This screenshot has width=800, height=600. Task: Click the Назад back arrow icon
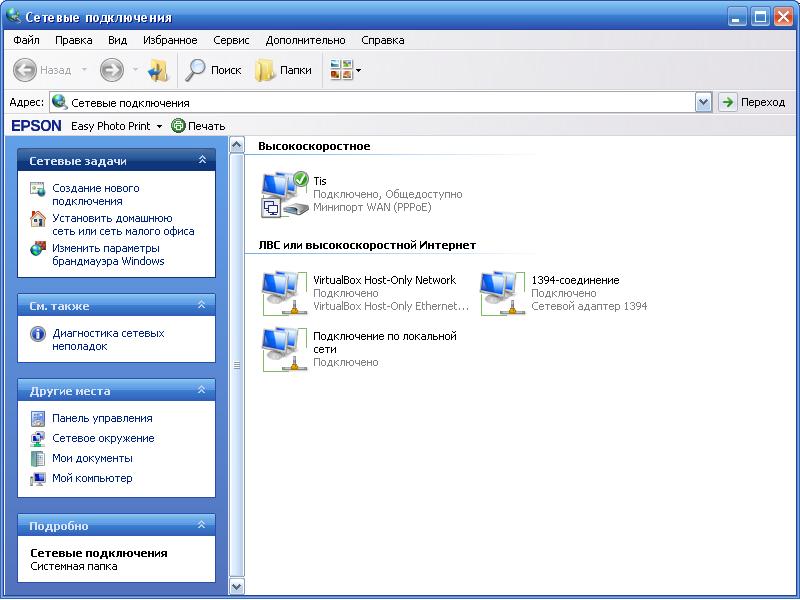click(24, 70)
